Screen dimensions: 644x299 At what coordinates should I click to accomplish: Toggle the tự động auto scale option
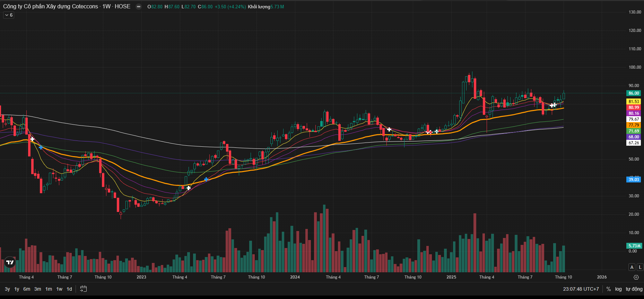634,289
